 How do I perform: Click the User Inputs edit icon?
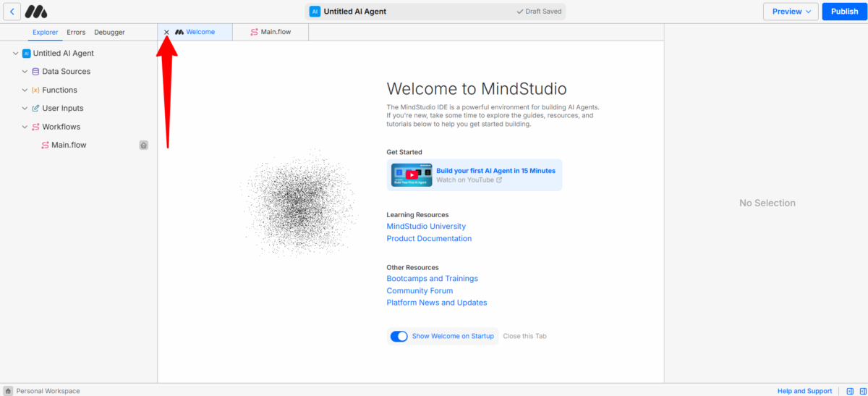pyautogui.click(x=35, y=108)
